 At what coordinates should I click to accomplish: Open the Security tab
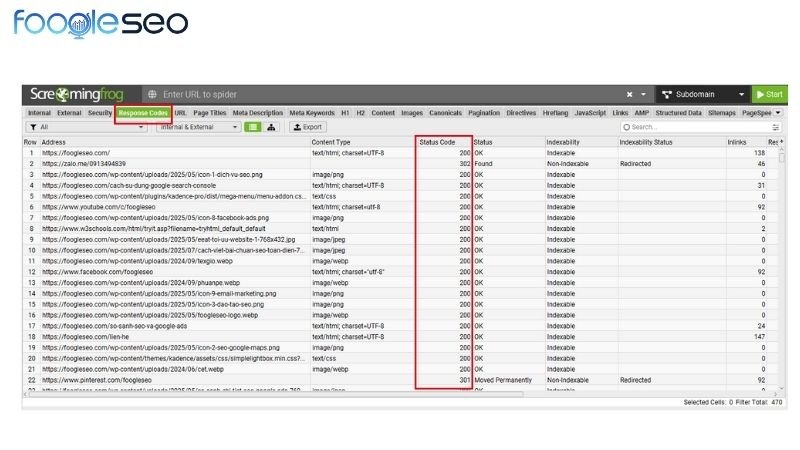(x=99, y=113)
